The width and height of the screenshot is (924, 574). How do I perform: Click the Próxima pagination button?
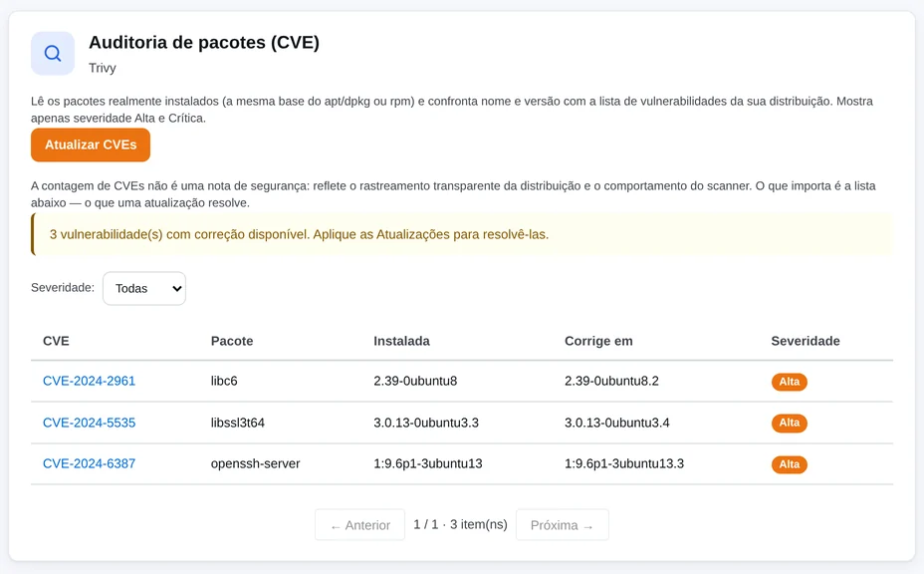point(563,525)
